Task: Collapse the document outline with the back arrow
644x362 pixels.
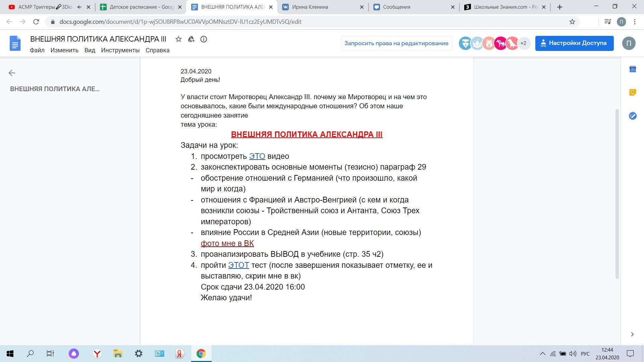Action: click(12, 73)
